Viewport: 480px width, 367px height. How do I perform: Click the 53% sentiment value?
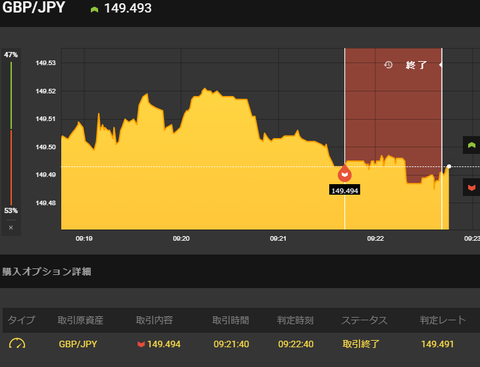[11, 211]
